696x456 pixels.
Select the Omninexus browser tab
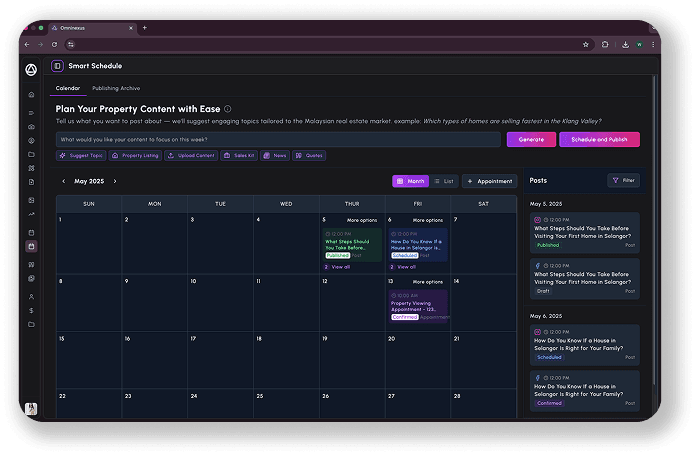(x=92, y=28)
